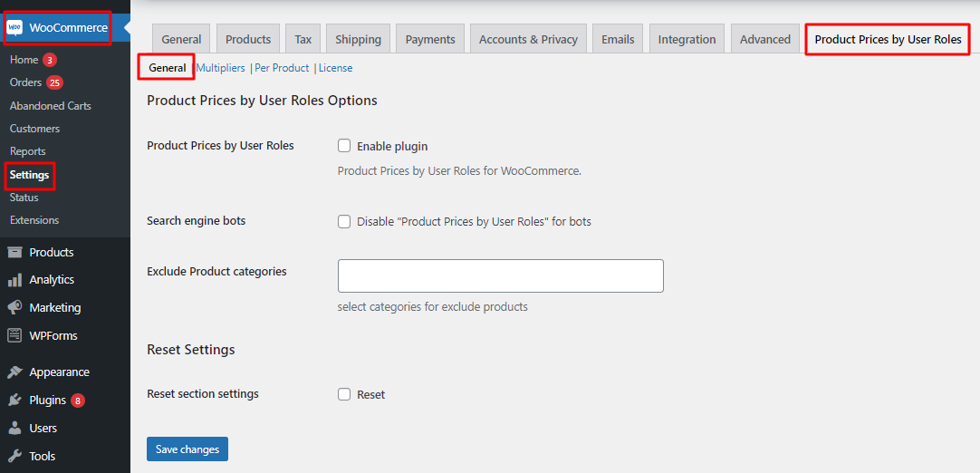
Task: Open Abandoned Carts in sidebar
Action: pyautogui.click(x=51, y=106)
